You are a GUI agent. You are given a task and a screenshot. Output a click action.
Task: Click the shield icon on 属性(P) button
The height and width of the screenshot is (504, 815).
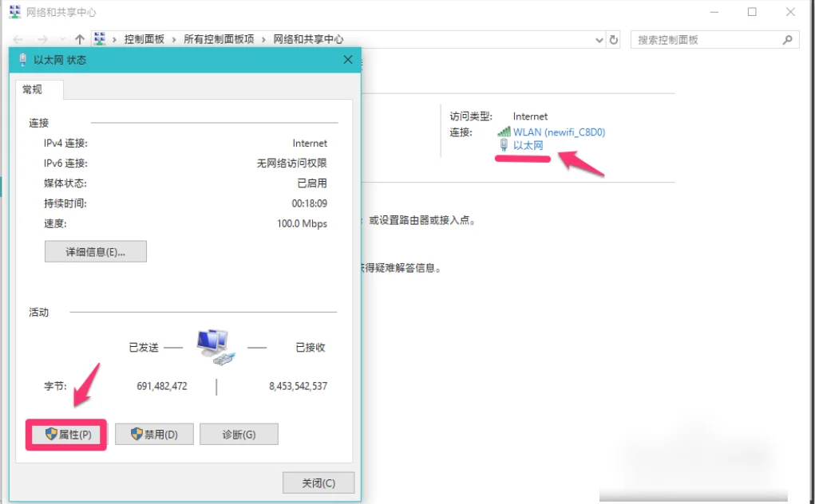51,435
